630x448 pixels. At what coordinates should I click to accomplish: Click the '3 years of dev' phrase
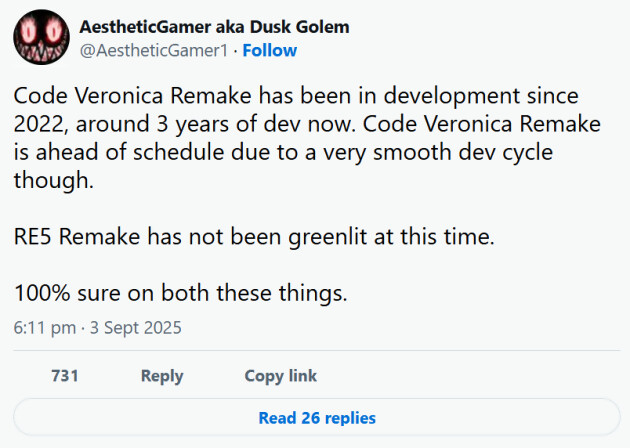click(228, 125)
